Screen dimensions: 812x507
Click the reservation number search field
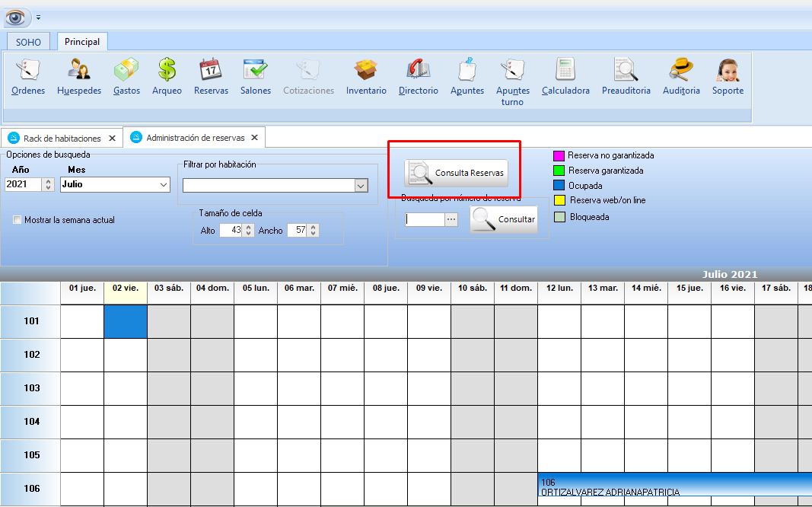[425, 219]
